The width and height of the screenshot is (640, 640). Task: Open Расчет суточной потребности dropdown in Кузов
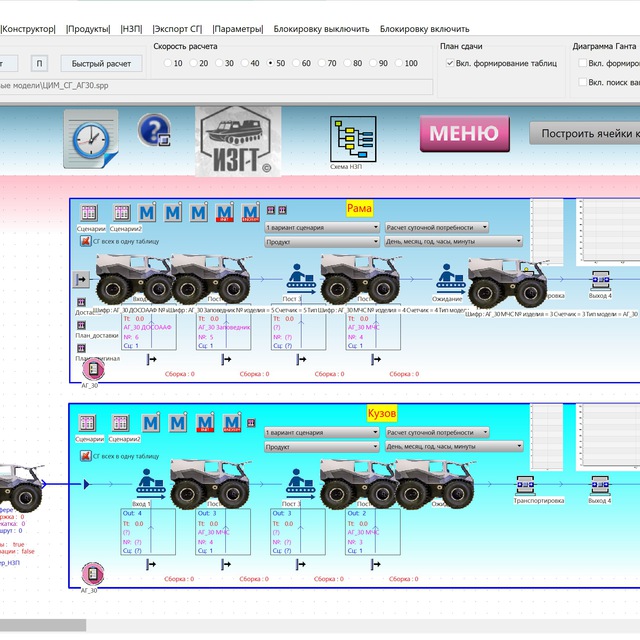click(437, 432)
